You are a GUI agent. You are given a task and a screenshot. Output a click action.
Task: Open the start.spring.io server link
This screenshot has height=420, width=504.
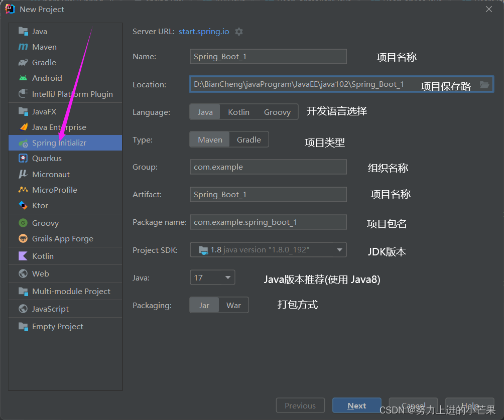pyautogui.click(x=204, y=32)
